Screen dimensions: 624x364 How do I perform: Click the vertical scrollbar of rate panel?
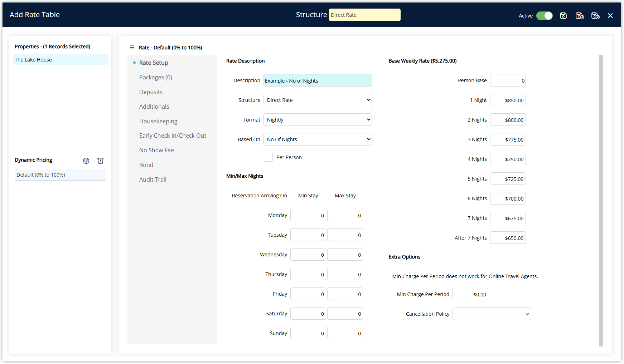pyautogui.click(x=601, y=201)
